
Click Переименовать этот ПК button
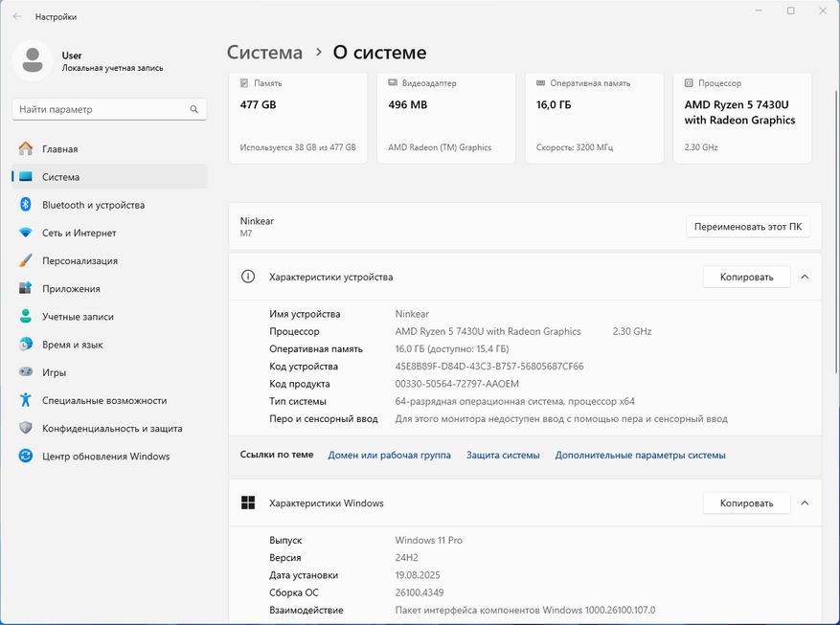(748, 227)
